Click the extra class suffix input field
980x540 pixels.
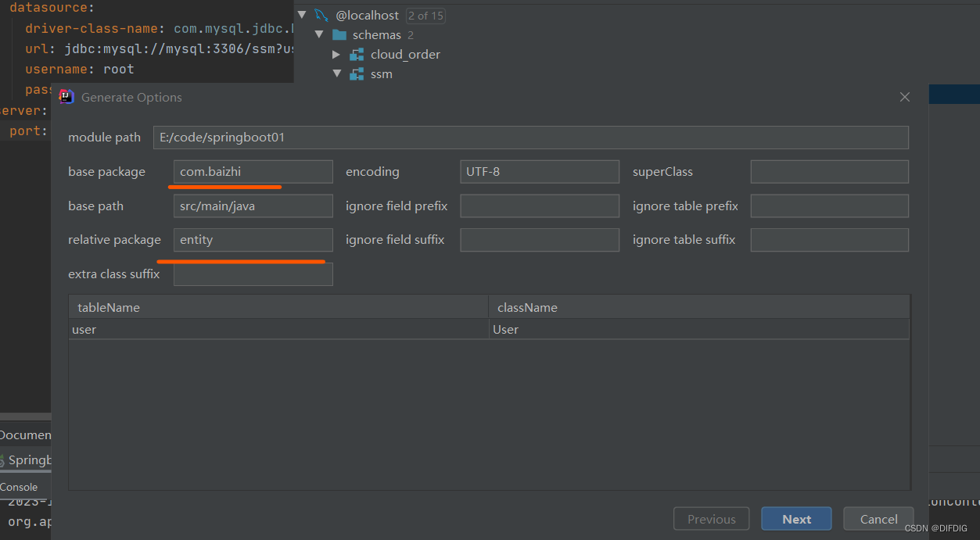click(x=253, y=274)
